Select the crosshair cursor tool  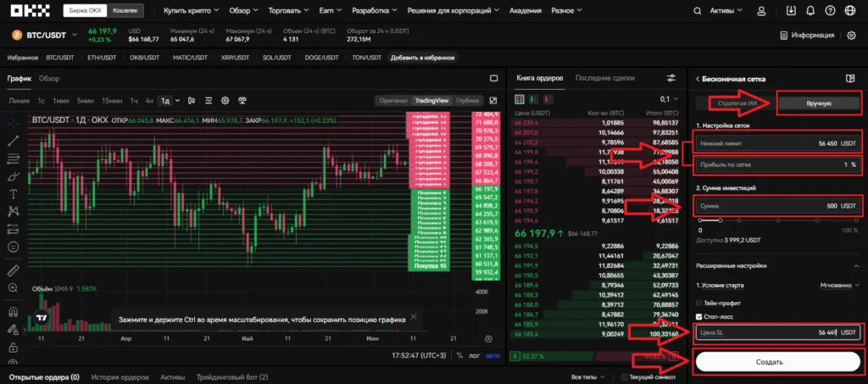[x=14, y=123]
